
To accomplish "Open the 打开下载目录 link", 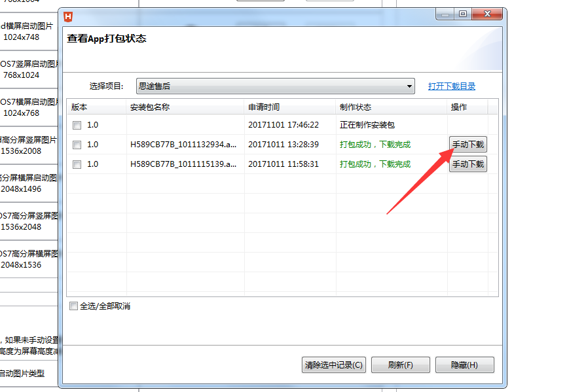I will [452, 86].
